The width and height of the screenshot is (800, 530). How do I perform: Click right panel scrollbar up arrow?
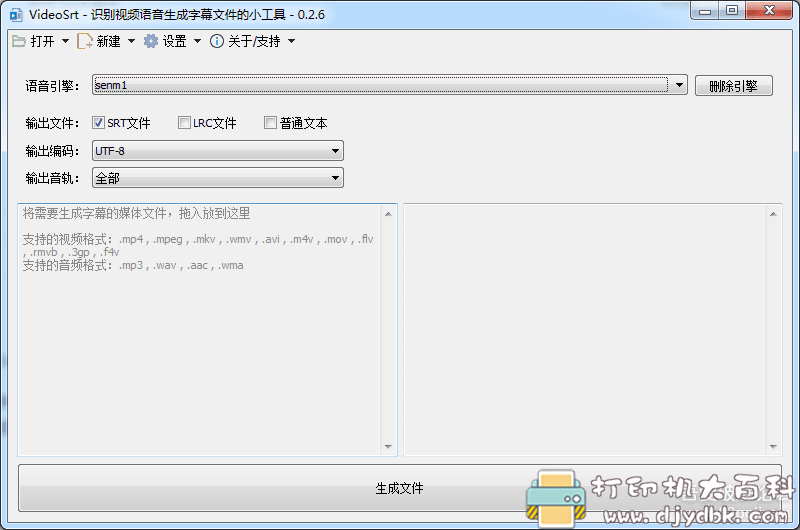773,214
